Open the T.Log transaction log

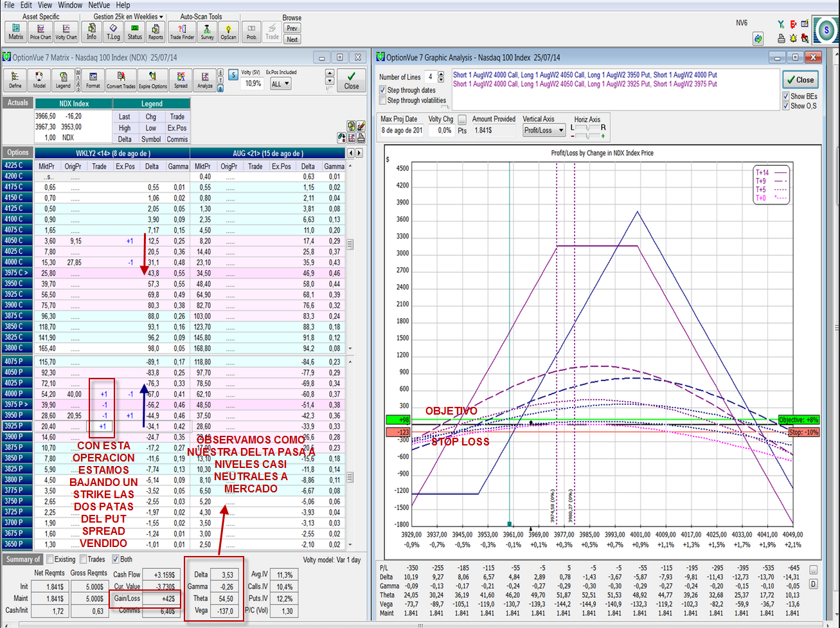[113, 31]
